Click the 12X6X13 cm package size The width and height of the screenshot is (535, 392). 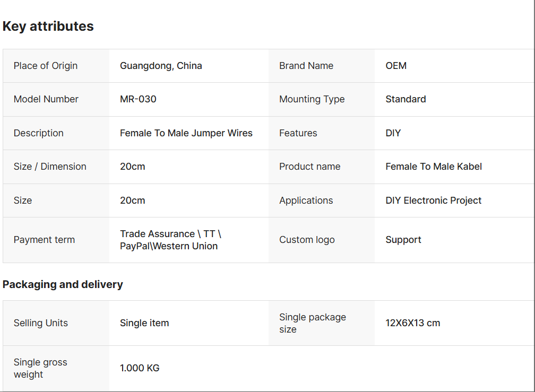point(413,323)
